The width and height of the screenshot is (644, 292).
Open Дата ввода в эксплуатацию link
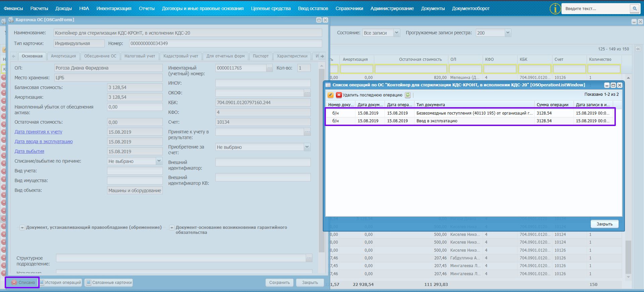44,142
